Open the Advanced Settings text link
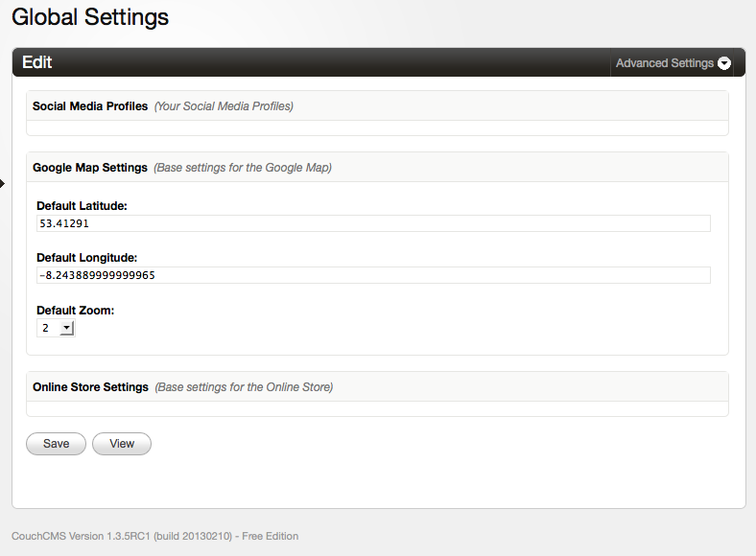The width and height of the screenshot is (756, 556). click(x=665, y=63)
